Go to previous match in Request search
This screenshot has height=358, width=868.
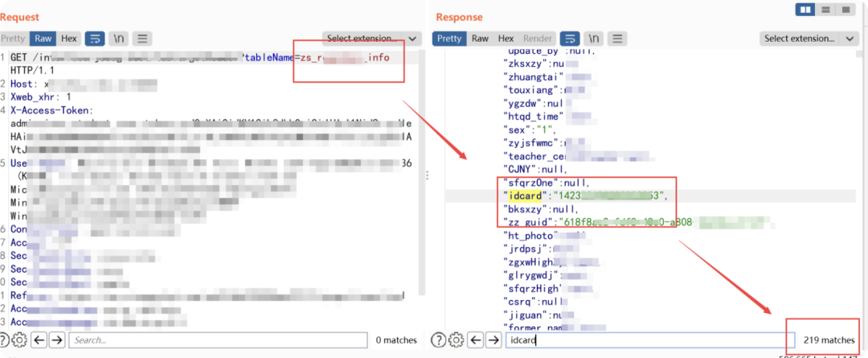tap(39, 339)
